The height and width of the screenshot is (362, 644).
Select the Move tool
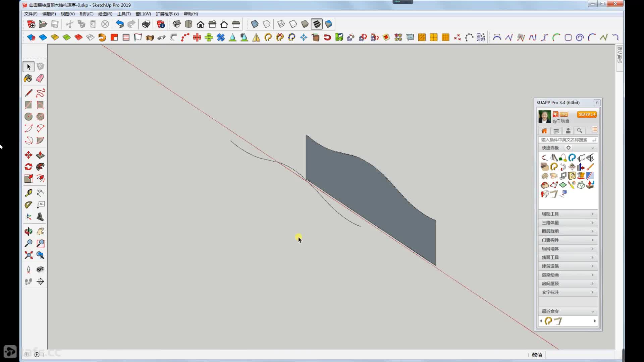[x=29, y=155]
